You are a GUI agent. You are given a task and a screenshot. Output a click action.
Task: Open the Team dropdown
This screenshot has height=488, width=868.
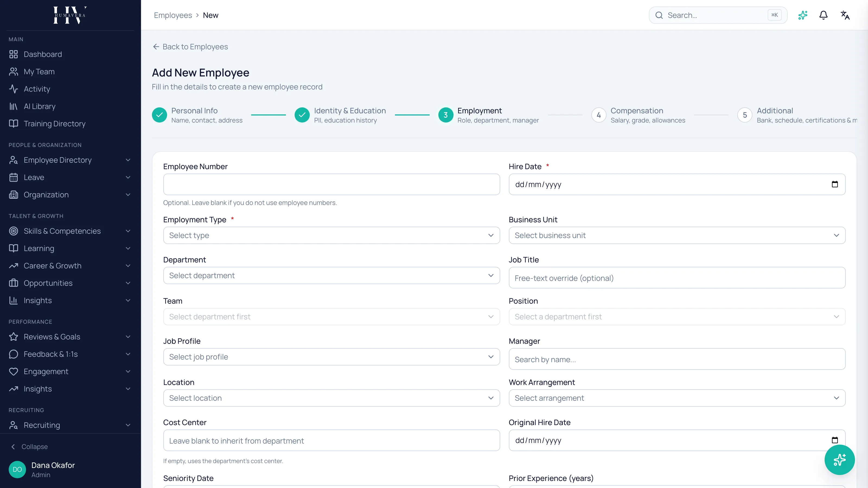331,317
